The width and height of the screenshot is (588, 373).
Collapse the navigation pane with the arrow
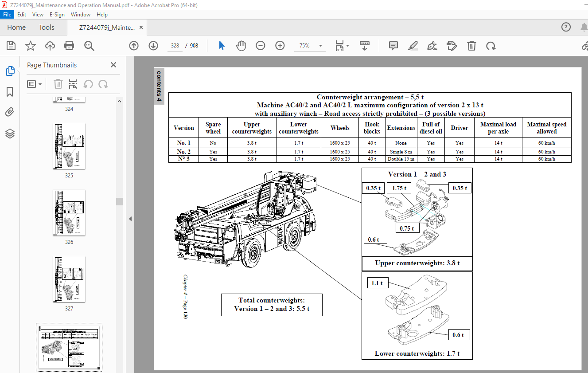pyautogui.click(x=130, y=219)
